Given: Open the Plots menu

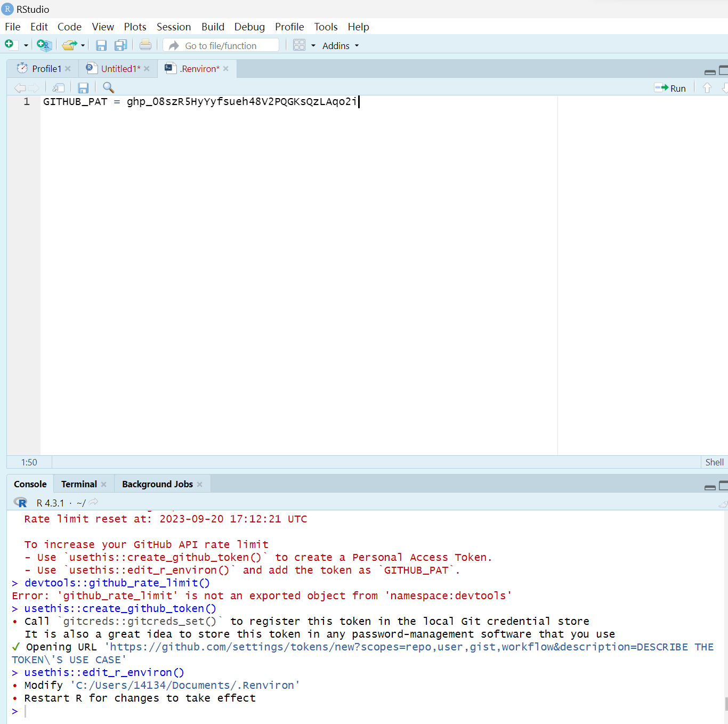Looking at the screenshot, I should (x=135, y=27).
